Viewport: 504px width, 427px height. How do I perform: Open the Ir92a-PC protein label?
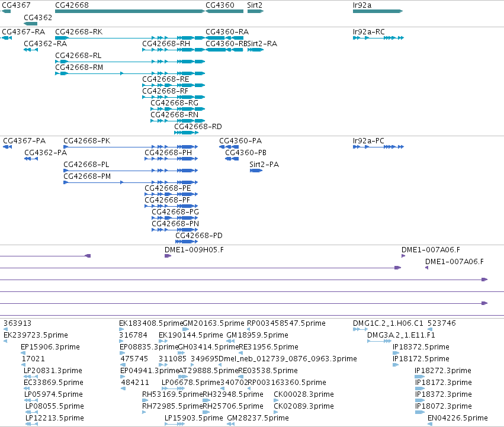pos(368,141)
